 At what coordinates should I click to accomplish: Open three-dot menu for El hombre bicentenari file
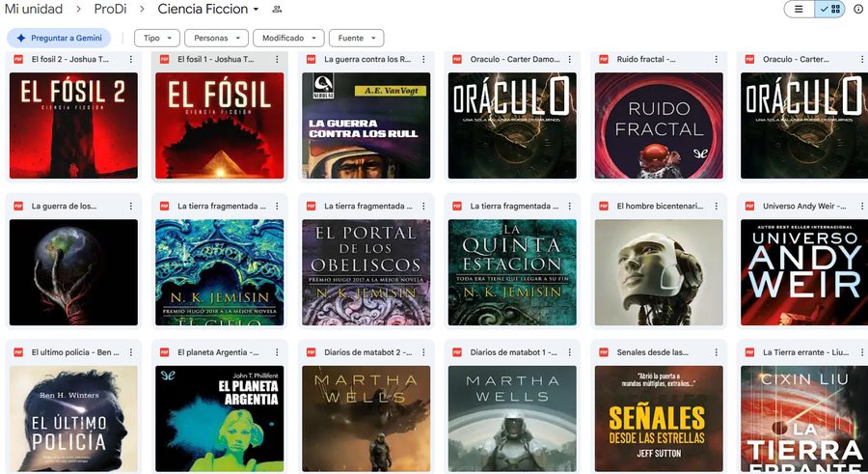pos(716,207)
